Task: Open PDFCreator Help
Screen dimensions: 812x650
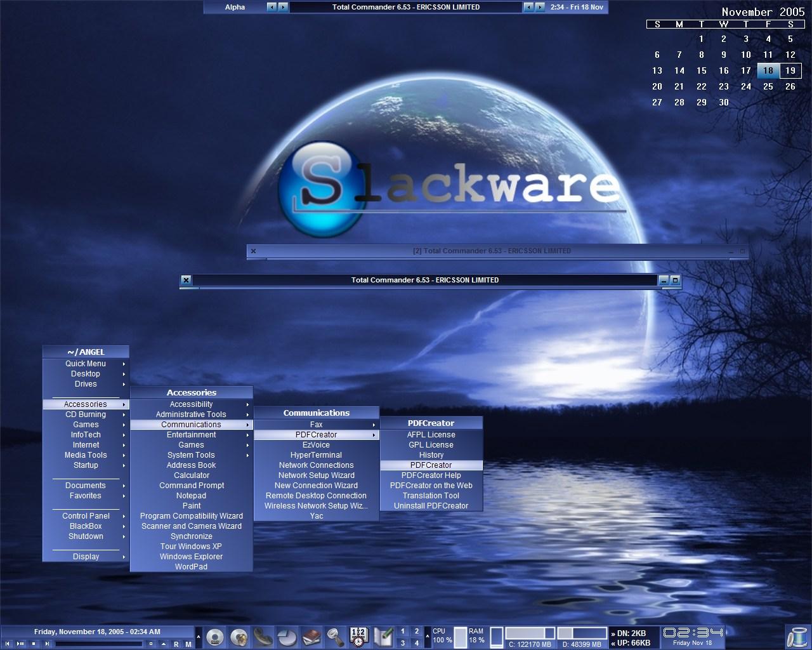Action: [x=431, y=475]
